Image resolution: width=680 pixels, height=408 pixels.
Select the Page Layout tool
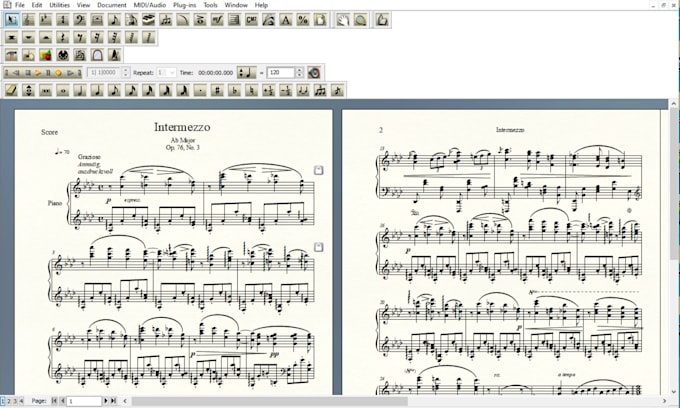pos(320,20)
